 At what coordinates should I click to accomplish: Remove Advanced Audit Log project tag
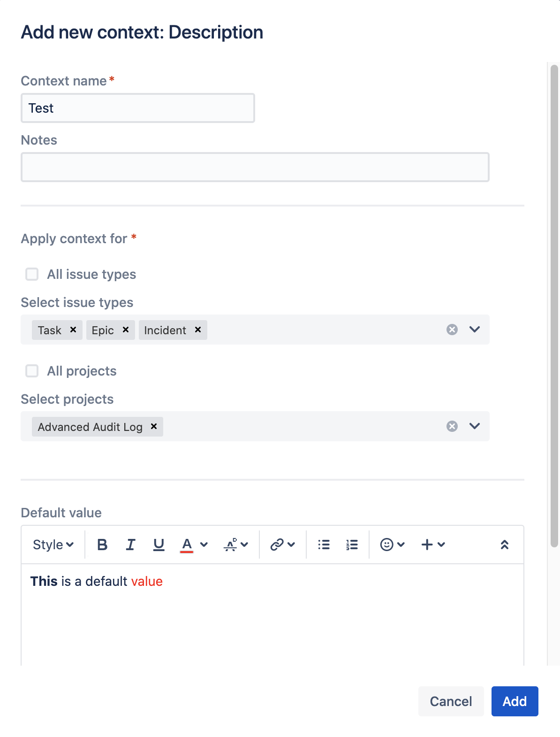coord(154,427)
